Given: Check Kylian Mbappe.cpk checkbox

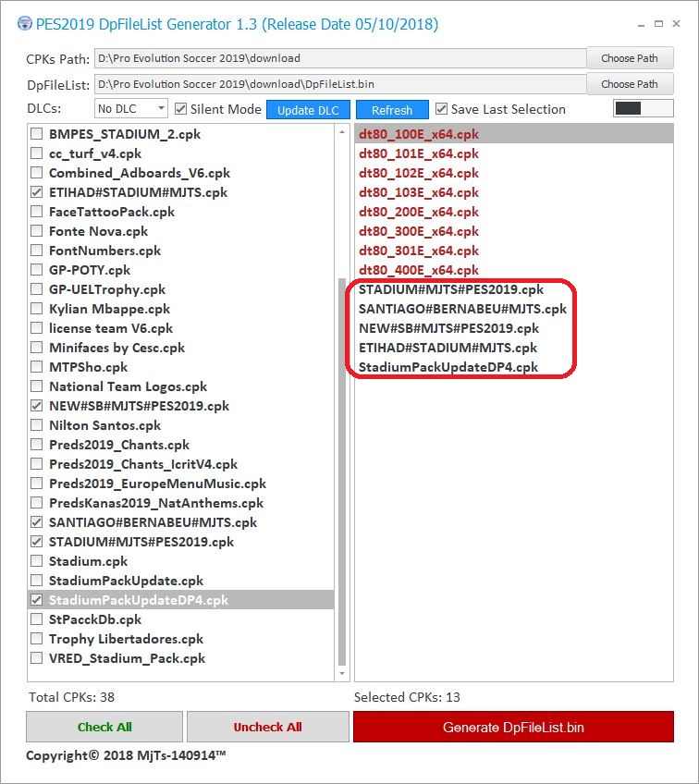Looking at the screenshot, I should click(36, 309).
